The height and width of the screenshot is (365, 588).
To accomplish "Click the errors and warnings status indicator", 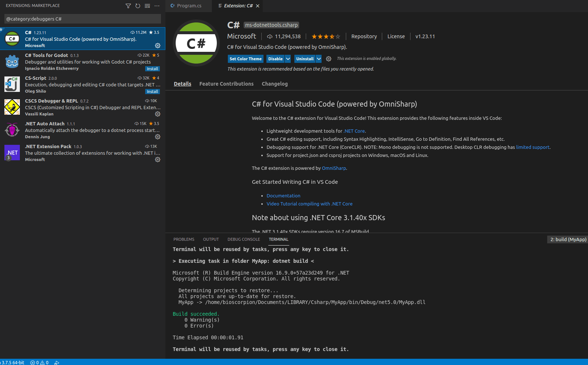I will (x=40, y=362).
